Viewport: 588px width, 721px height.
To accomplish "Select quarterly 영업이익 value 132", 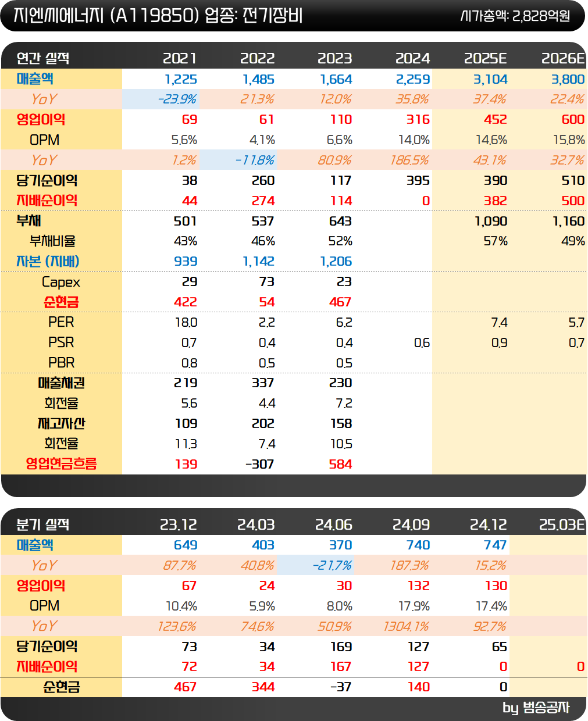I will 419,586.
